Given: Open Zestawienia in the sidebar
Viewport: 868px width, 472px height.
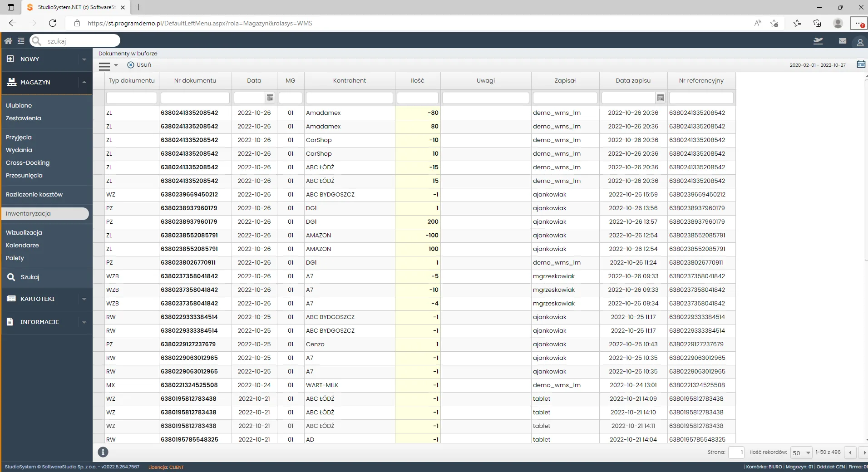Looking at the screenshot, I should pos(24,118).
